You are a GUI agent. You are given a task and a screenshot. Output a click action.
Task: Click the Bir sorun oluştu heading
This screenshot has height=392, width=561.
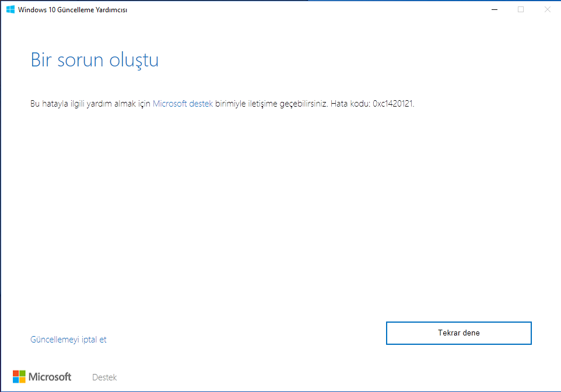[94, 60]
